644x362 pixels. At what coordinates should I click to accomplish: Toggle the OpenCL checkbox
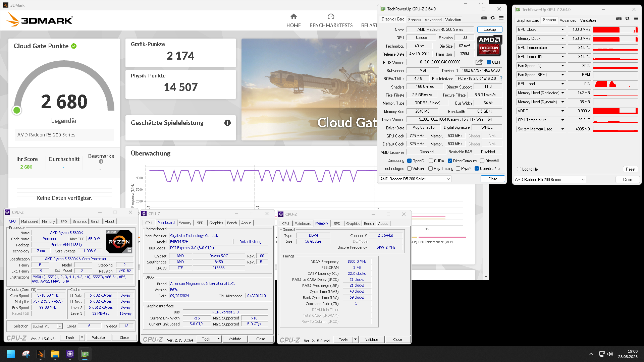click(x=409, y=161)
